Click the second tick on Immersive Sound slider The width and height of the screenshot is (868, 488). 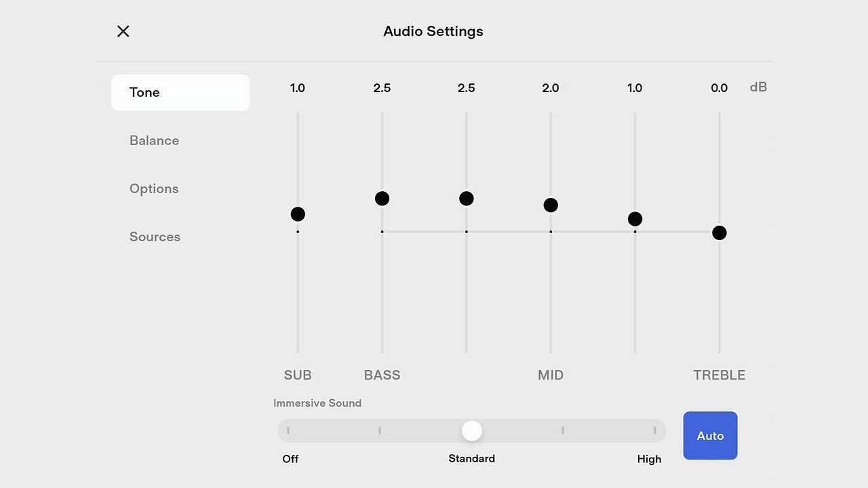(x=380, y=430)
